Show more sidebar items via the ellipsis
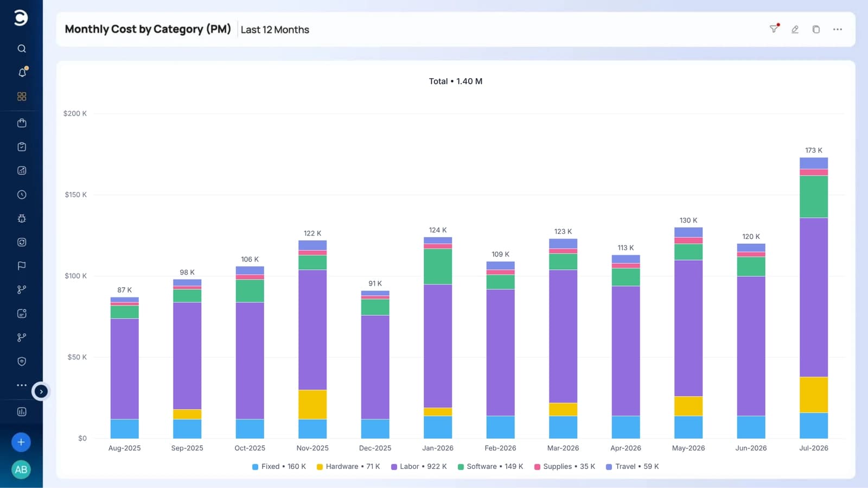Viewport: 868px width, 488px height. [22, 385]
